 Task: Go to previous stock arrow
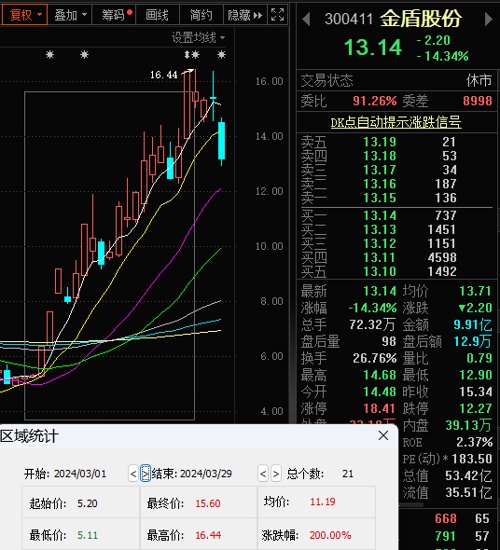click(306, 19)
